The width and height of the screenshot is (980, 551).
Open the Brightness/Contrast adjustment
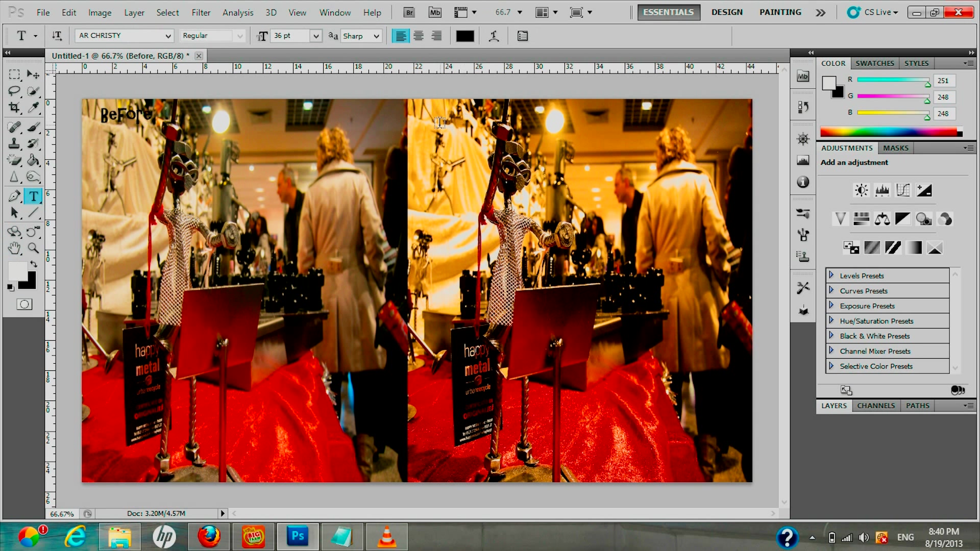(861, 190)
